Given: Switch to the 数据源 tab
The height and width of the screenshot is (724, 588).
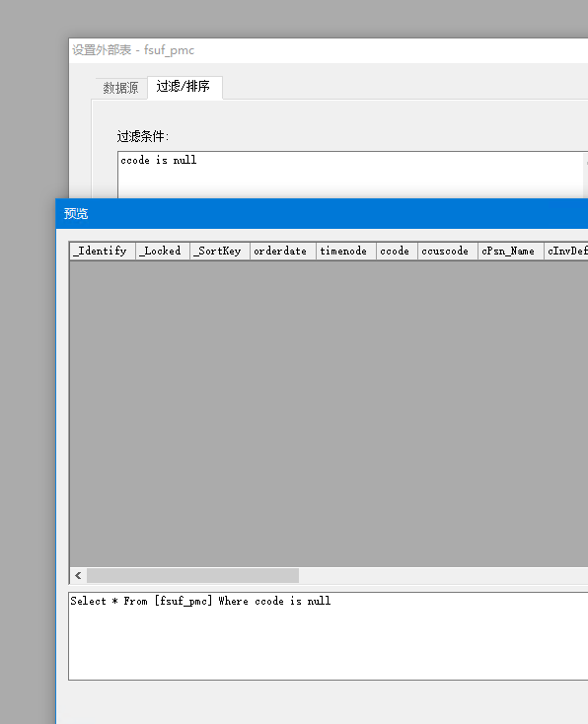Looking at the screenshot, I should pyautogui.click(x=120, y=88).
